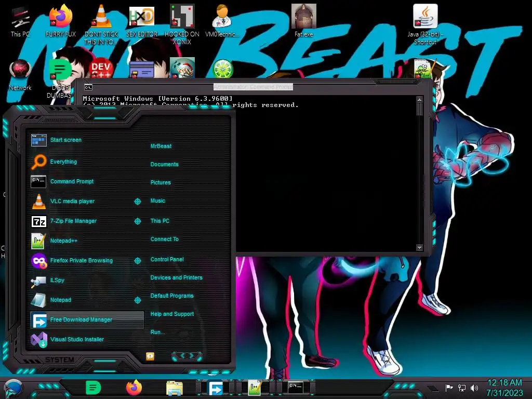Screen dimensions: 532x399
Task: Click Command Prompt scrollbar up arrow
Action: pos(419,100)
